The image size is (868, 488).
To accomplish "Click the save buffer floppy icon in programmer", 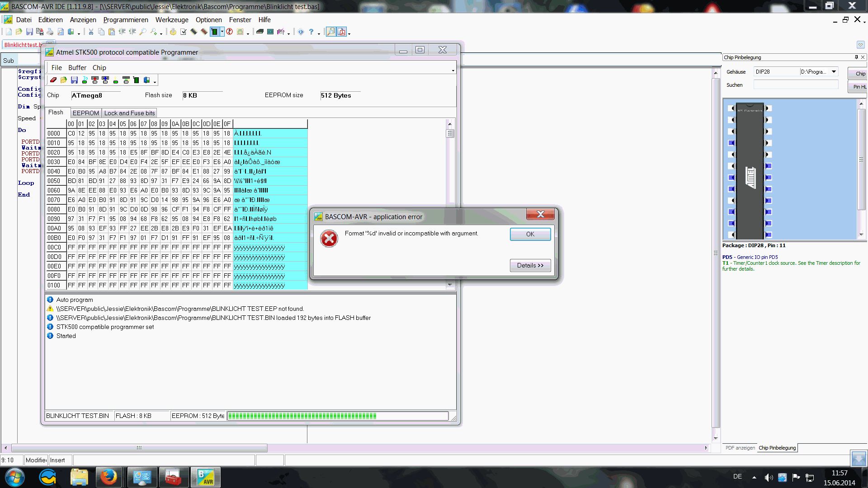I will (x=74, y=80).
